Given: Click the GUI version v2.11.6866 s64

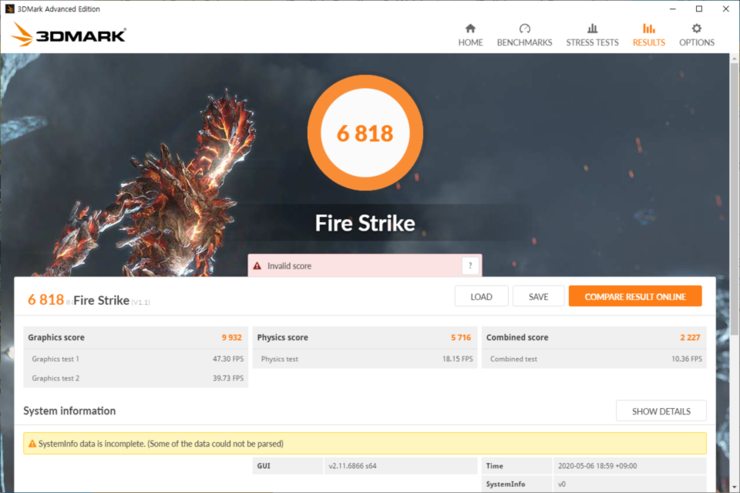Looking at the screenshot, I should pyautogui.click(x=353, y=466).
